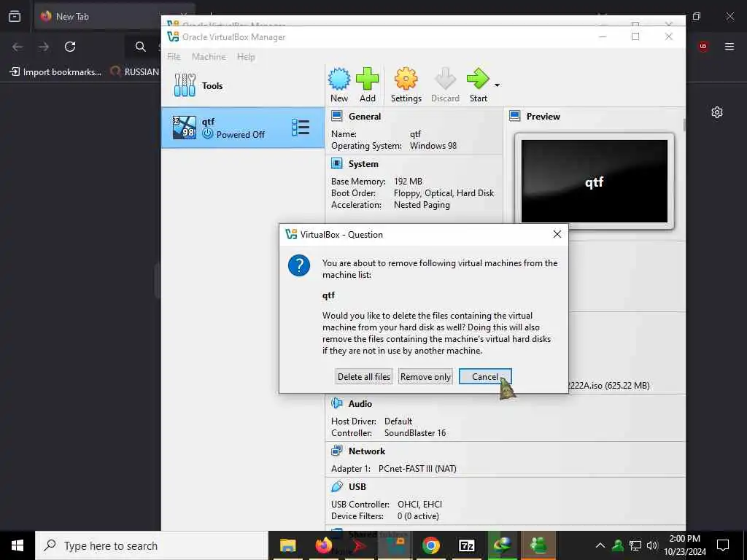Screen dimensions: 747x560
Task: Open the RUSSIAN bookmark
Action: tap(135, 72)
